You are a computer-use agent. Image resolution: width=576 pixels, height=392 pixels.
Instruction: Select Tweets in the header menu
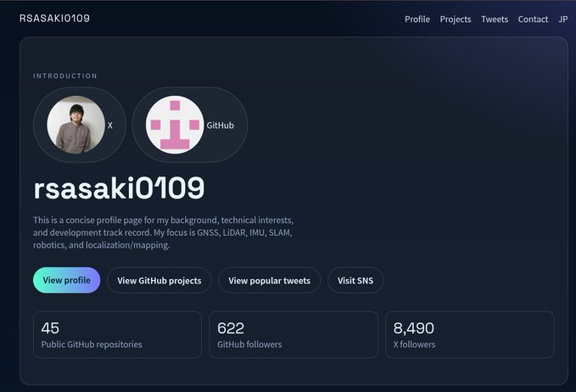click(495, 20)
